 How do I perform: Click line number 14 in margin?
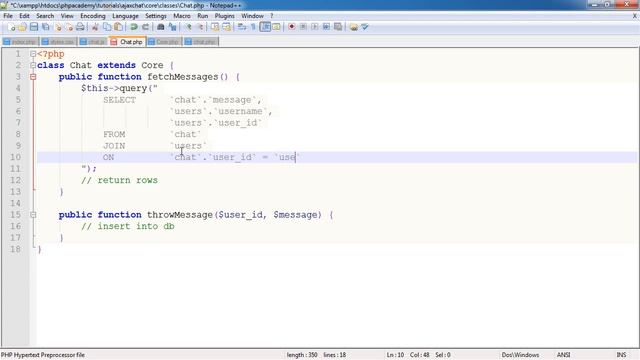tap(16, 203)
